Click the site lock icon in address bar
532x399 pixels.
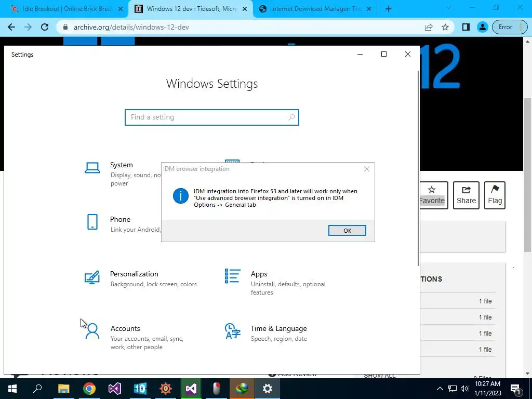coord(65,27)
